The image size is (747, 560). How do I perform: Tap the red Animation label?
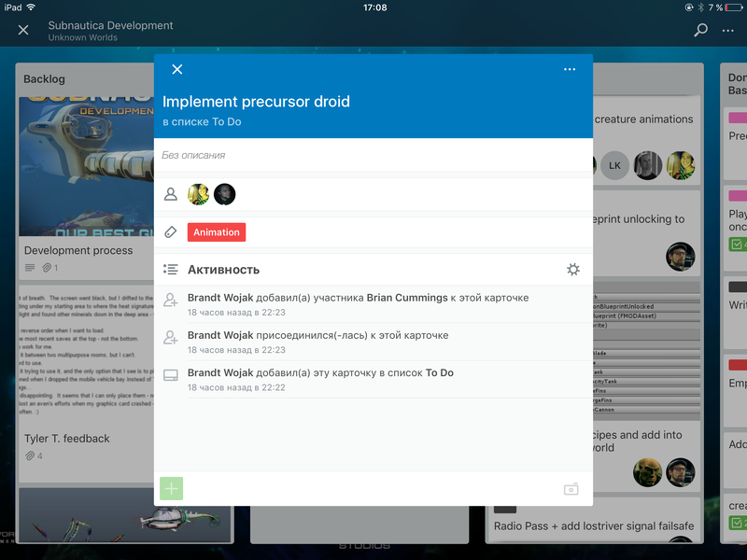217,232
